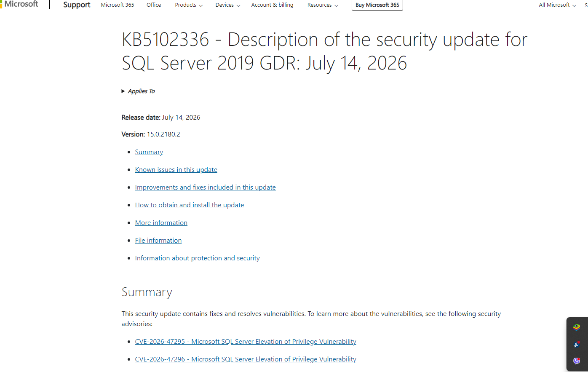Click the blue hexagon rocket tray icon
This screenshot has height=372, width=588.
click(577, 344)
